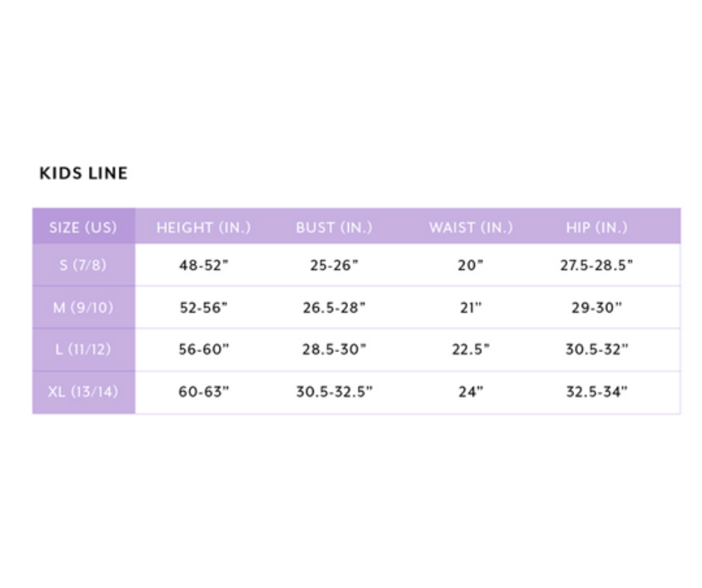Select the 27.5-28.5" hip cell

click(x=597, y=266)
